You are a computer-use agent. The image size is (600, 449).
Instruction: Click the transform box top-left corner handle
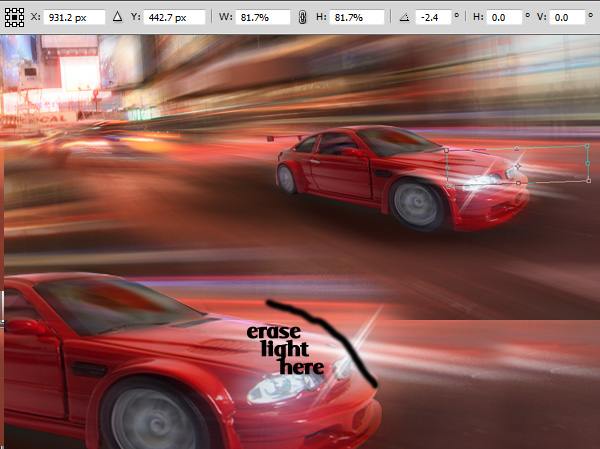coord(446,151)
